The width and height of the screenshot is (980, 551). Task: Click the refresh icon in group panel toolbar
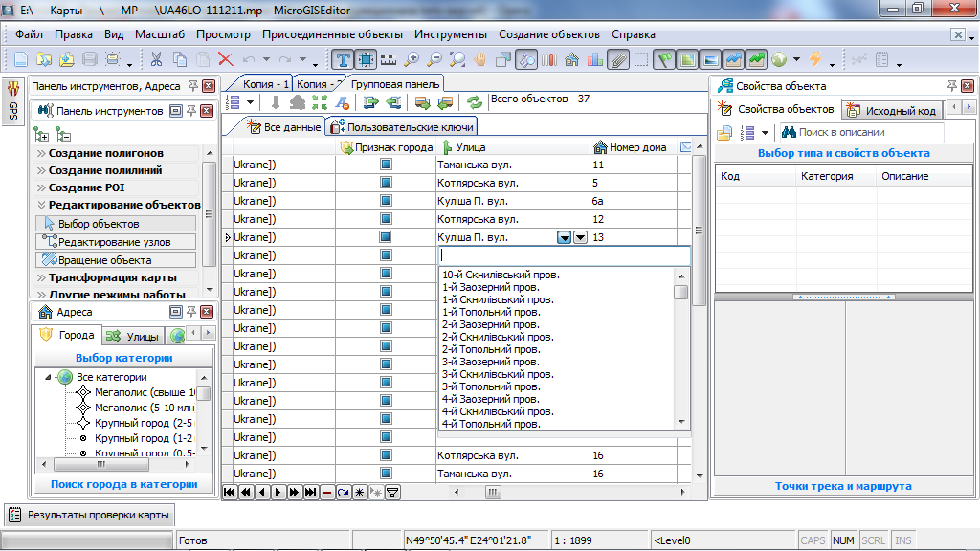coord(474,102)
